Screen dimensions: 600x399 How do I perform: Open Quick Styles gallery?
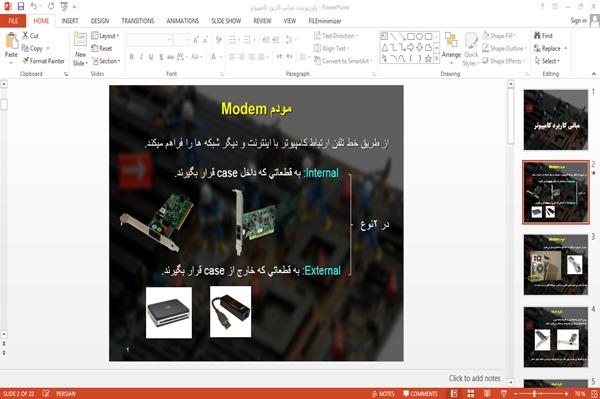click(471, 49)
